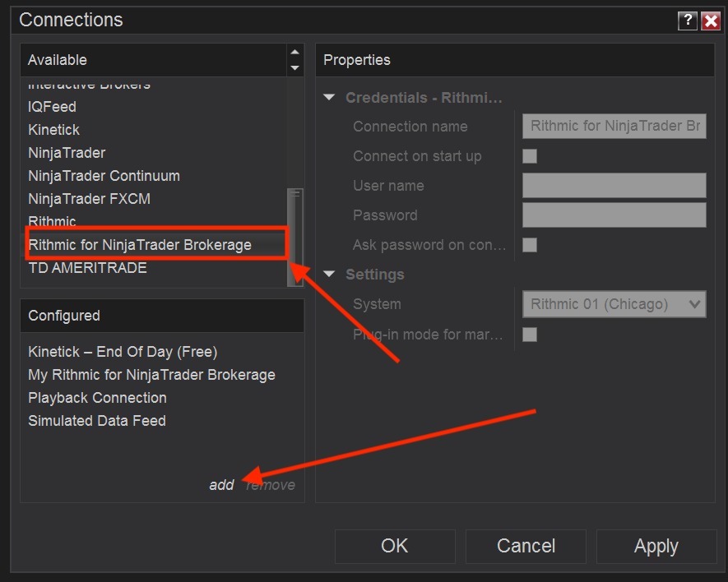
Task: Open the System dropdown Rithmic 01 (Chicago)
Action: (x=614, y=304)
